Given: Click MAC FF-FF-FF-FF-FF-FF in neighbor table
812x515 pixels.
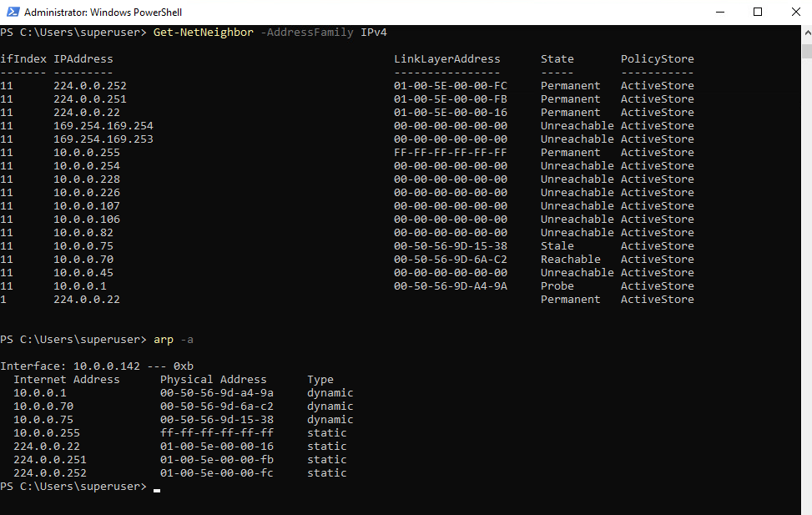Looking at the screenshot, I should click(x=451, y=152).
